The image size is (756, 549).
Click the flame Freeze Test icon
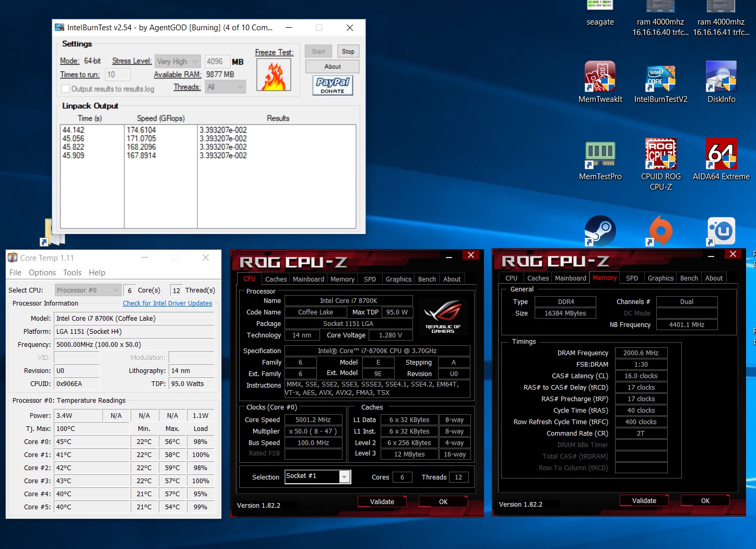[x=274, y=76]
